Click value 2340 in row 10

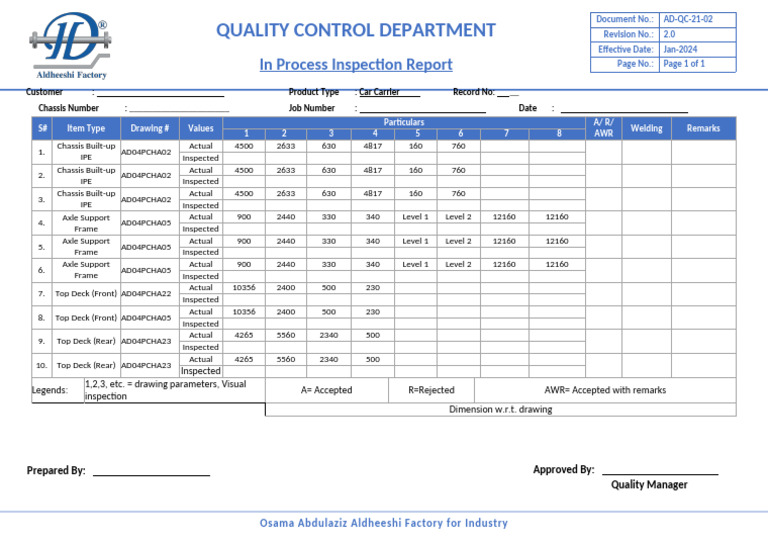point(329,359)
